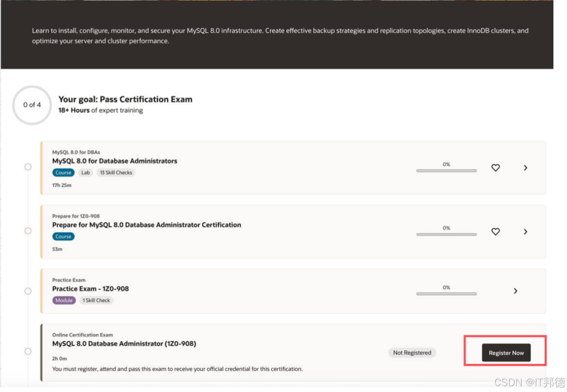The width and height of the screenshot is (567, 392).
Task: Click the 1 Skill Check badge
Action: (x=96, y=300)
